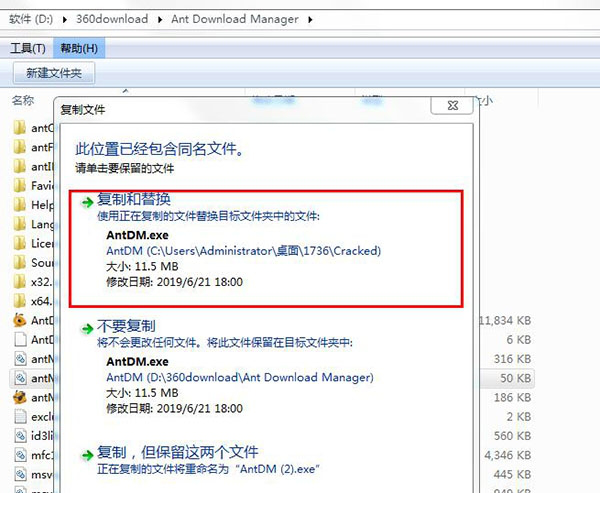Click Ant Download Manager breadcrumb segment
The width and height of the screenshot is (600, 512).
pyautogui.click(x=235, y=19)
